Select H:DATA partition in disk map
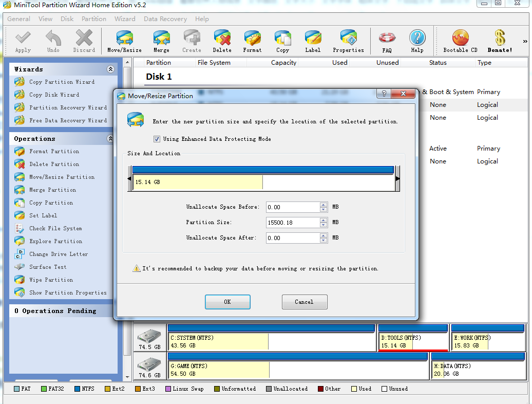Image resolution: width=532 pixels, height=404 pixels. coord(479,366)
